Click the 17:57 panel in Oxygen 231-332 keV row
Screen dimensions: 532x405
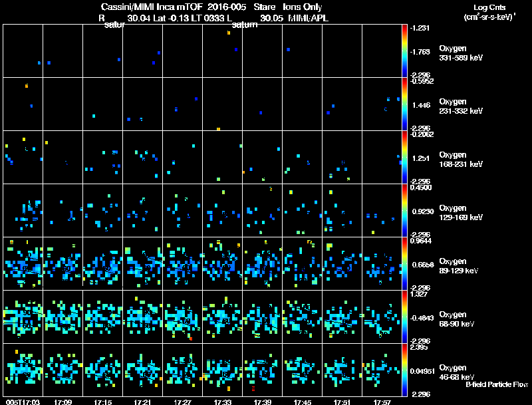(382, 104)
